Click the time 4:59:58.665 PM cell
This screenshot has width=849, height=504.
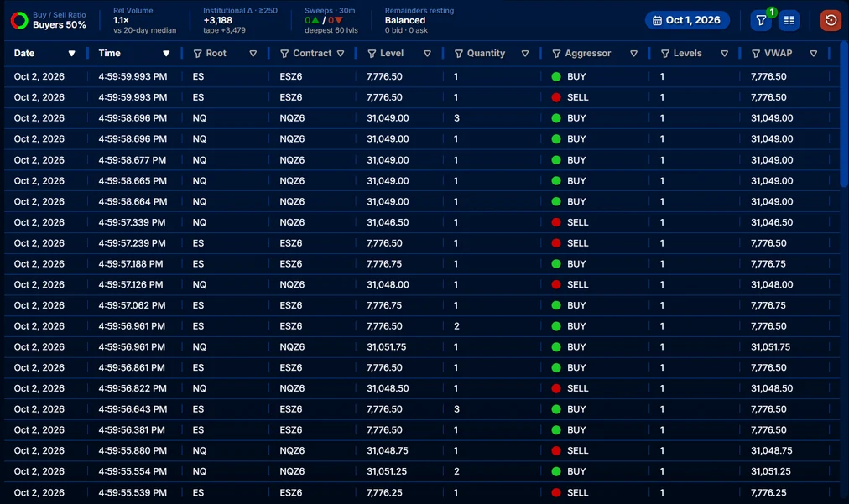pyautogui.click(x=132, y=181)
